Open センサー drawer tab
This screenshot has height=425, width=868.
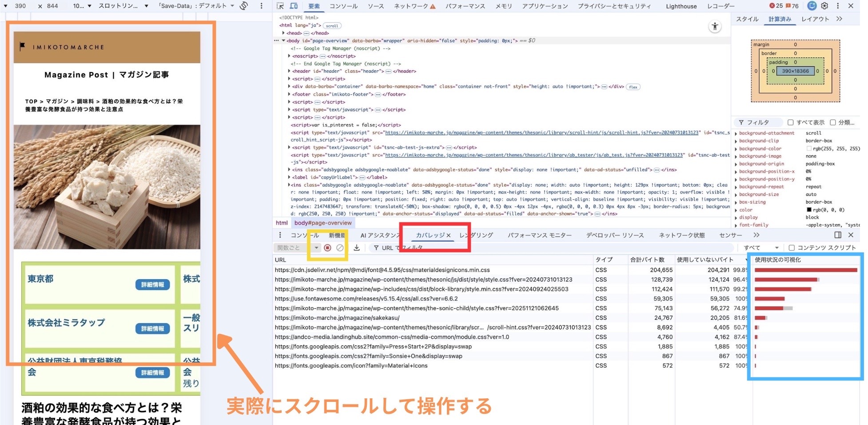point(730,235)
